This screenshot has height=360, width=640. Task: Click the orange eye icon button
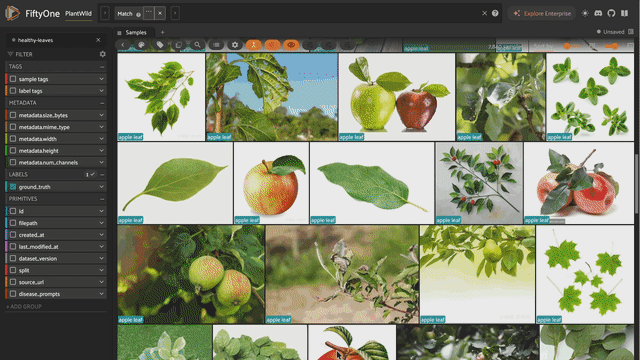[x=291, y=45]
